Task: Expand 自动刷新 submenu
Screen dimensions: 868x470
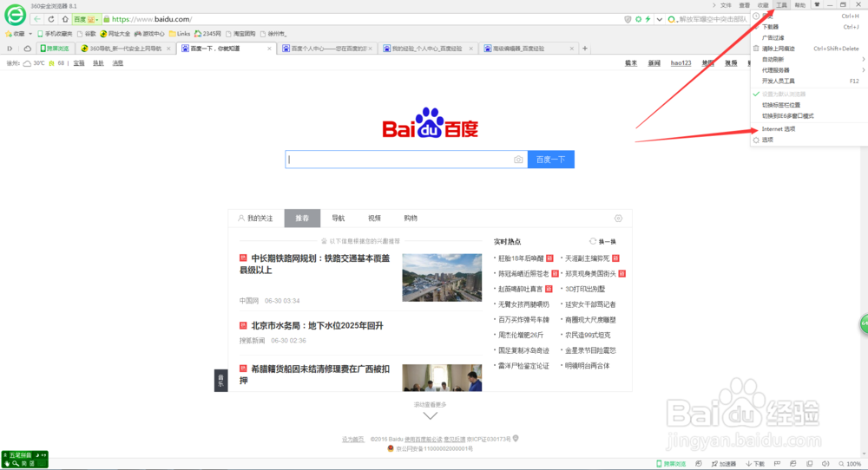Action: point(809,59)
